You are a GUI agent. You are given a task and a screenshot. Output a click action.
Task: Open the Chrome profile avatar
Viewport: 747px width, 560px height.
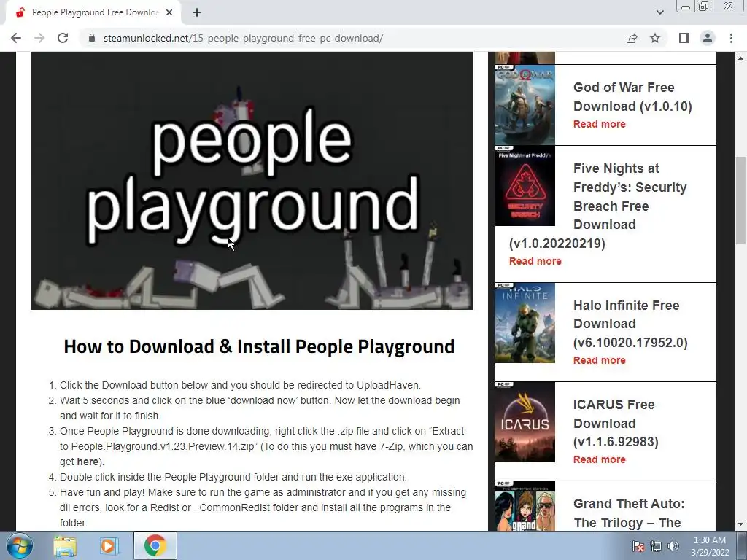click(x=708, y=38)
